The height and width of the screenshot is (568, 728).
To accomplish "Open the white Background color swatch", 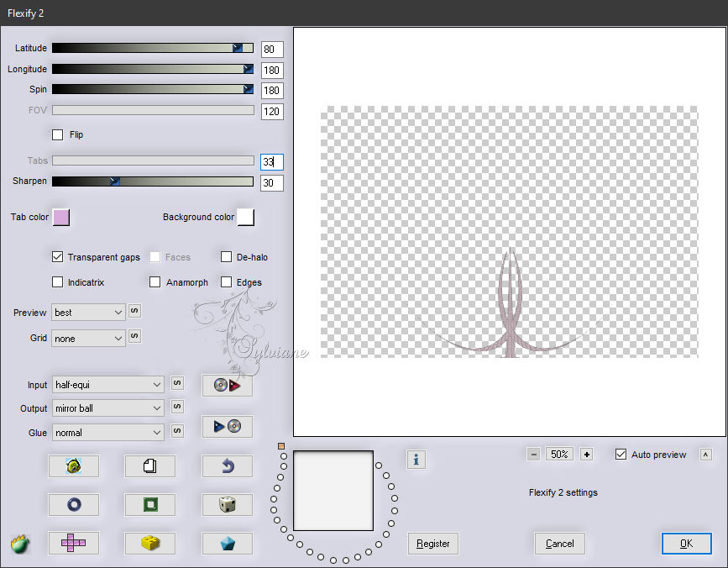I will pos(246,217).
